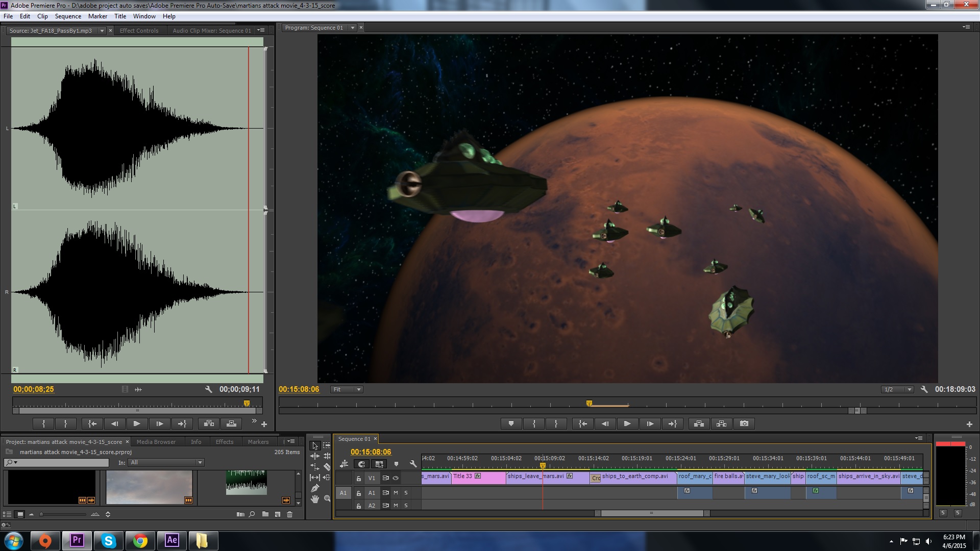The height and width of the screenshot is (551, 980).
Task: Expand Source monitor extra buttons chevron
Action: click(x=254, y=421)
